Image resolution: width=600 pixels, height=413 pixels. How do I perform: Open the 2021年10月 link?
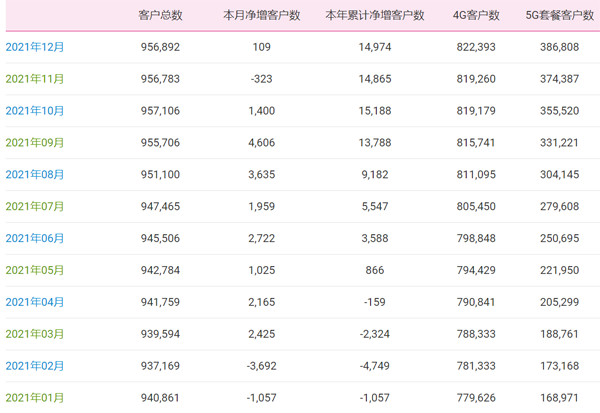pyautogui.click(x=34, y=111)
